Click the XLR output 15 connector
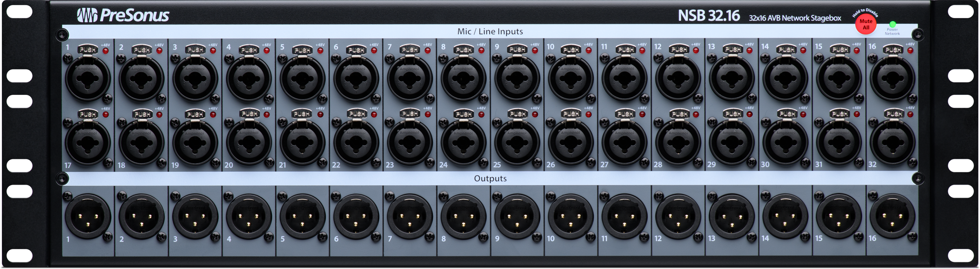 pyautogui.click(x=839, y=216)
